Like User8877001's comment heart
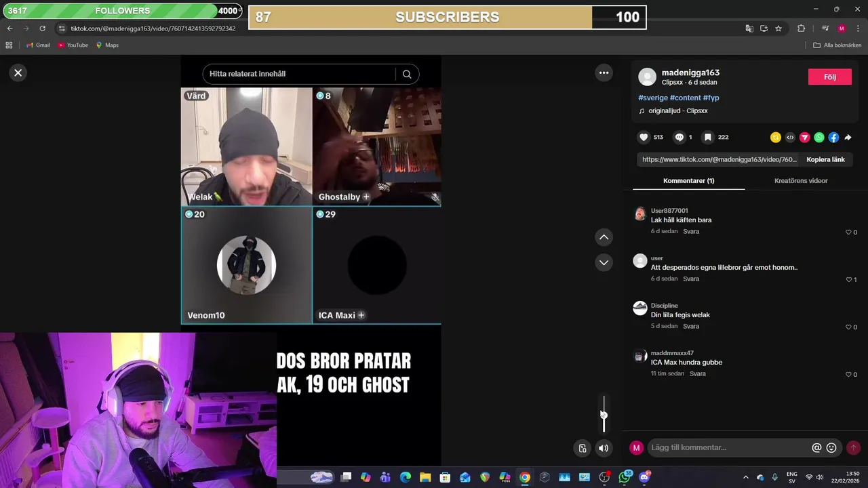This screenshot has width=868, height=488. click(x=848, y=232)
